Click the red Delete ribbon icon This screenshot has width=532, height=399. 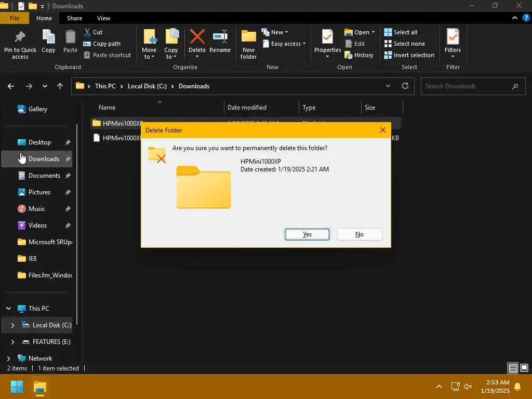[197, 37]
